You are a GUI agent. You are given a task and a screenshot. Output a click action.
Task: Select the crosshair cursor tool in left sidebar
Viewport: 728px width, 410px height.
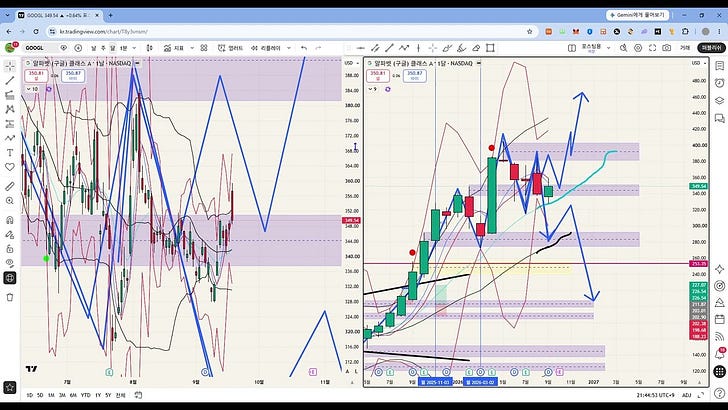10,66
